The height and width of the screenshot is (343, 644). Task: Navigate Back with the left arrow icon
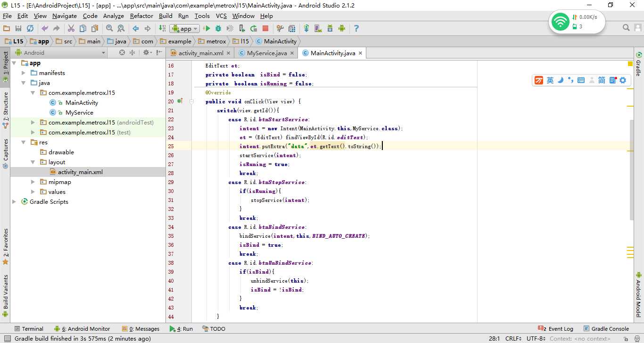(136, 28)
